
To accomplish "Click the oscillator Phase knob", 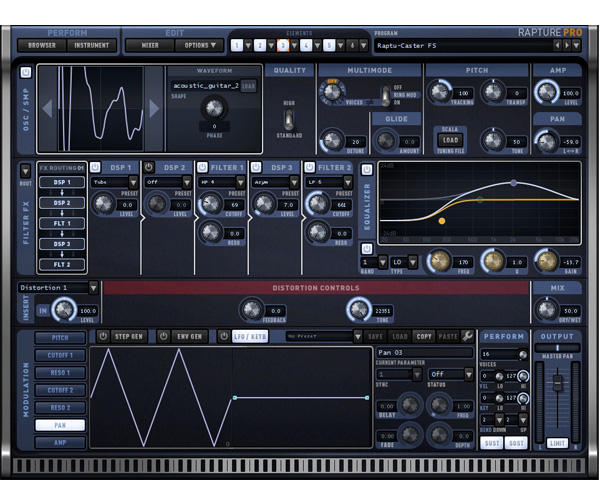I will [214, 108].
